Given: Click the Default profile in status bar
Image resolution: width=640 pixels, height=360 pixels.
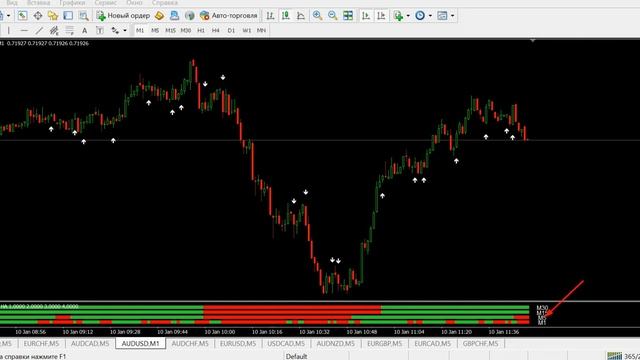Looking at the screenshot, I should (x=296, y=356).
